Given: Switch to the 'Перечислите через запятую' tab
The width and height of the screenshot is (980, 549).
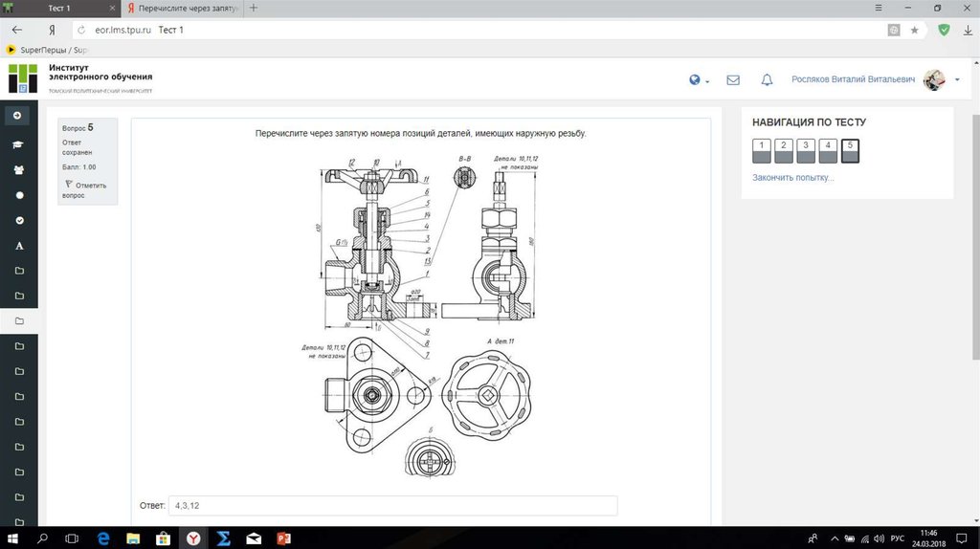Looking at the screenshot, I should pyautogui.click(x=184, y=8).
